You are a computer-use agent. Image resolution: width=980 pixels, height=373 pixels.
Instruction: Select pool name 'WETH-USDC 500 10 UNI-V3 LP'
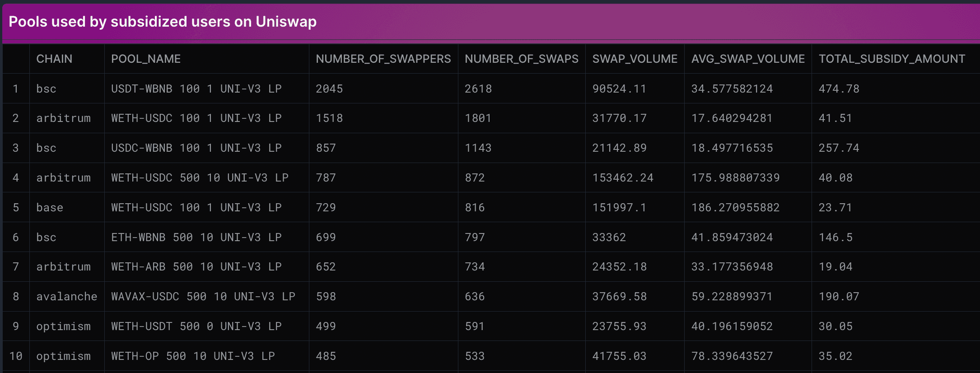coord(200,177)
